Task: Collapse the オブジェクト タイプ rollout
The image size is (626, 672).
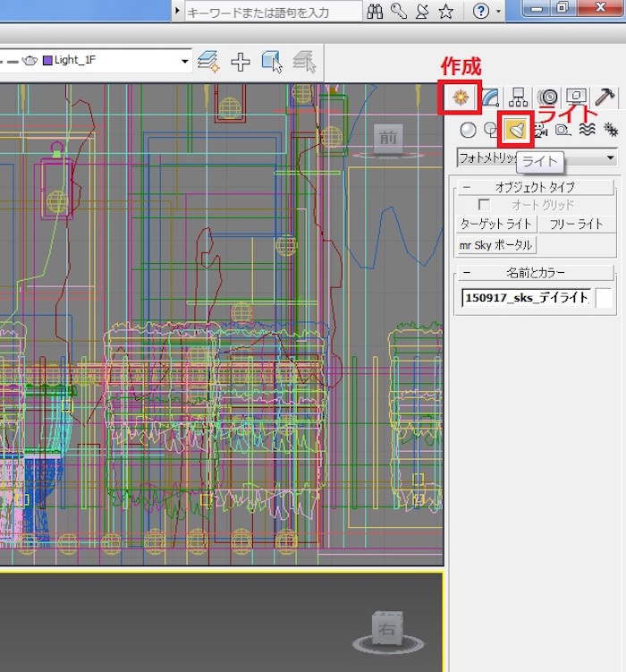Action: [x=535, y=187]
